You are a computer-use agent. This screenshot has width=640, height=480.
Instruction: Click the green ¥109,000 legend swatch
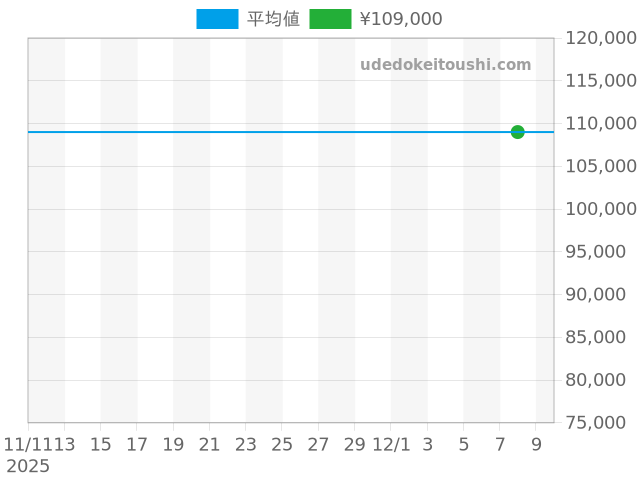330,19
